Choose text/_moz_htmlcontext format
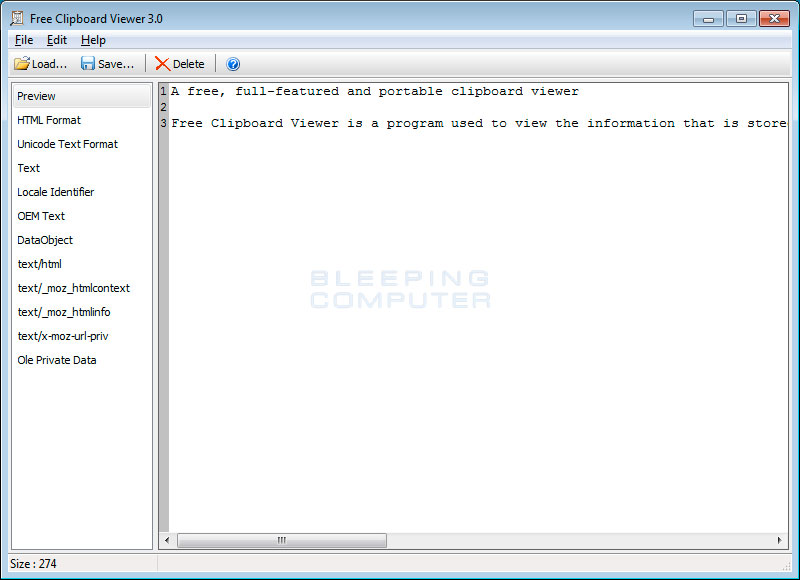Screen dimensions: 800x580 (x=73, y=288)
